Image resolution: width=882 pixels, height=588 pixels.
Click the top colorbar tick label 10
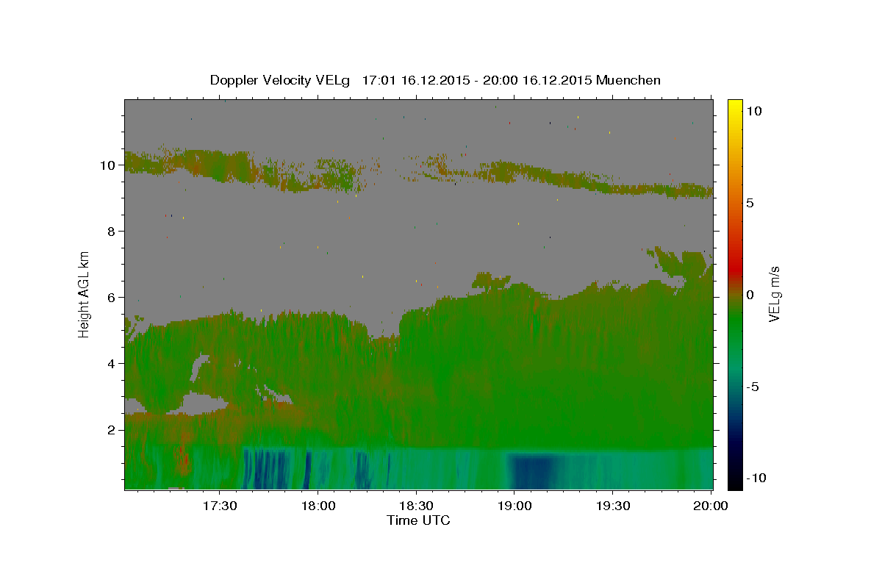coord(753,111)
